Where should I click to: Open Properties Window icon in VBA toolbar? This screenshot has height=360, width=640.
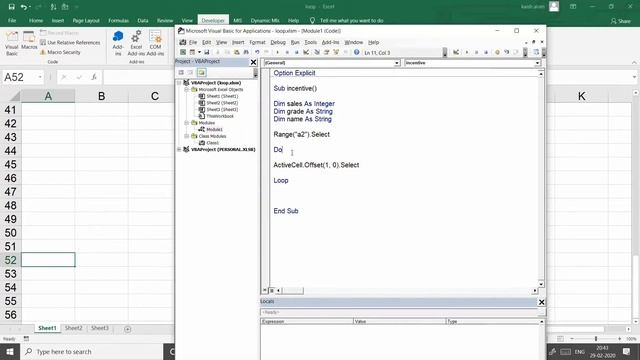click(x=327, y=52)
